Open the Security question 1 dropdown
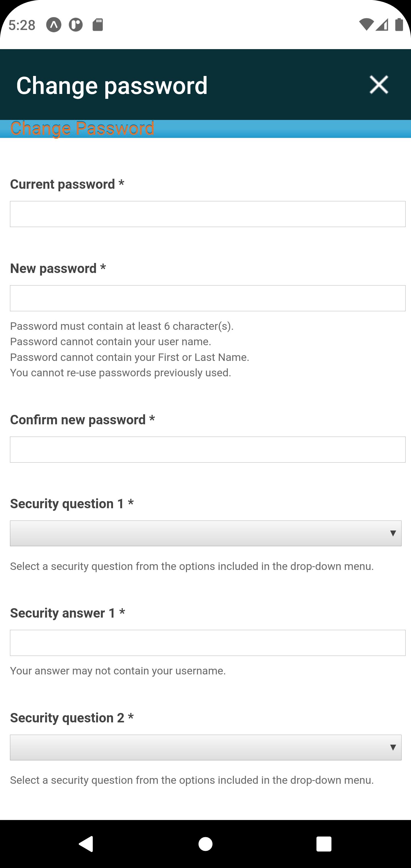Viewport: 411px width, 868px height. coord(205,533)
